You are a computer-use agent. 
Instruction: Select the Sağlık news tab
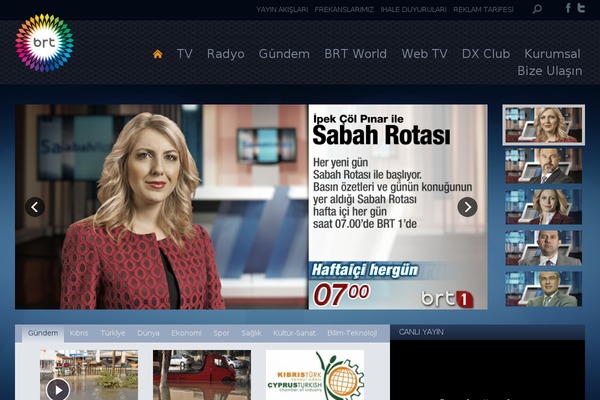251,333
